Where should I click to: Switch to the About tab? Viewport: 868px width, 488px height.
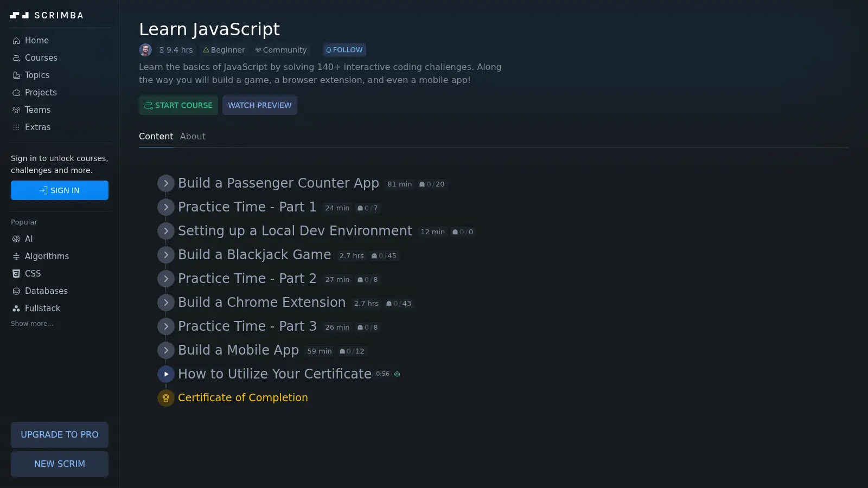pos(193,137)
